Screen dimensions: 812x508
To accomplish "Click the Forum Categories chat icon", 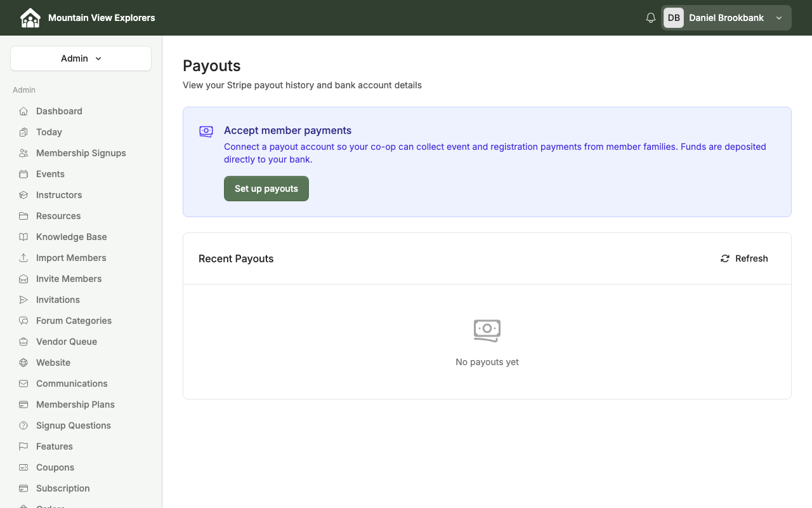I will point(23,321).
